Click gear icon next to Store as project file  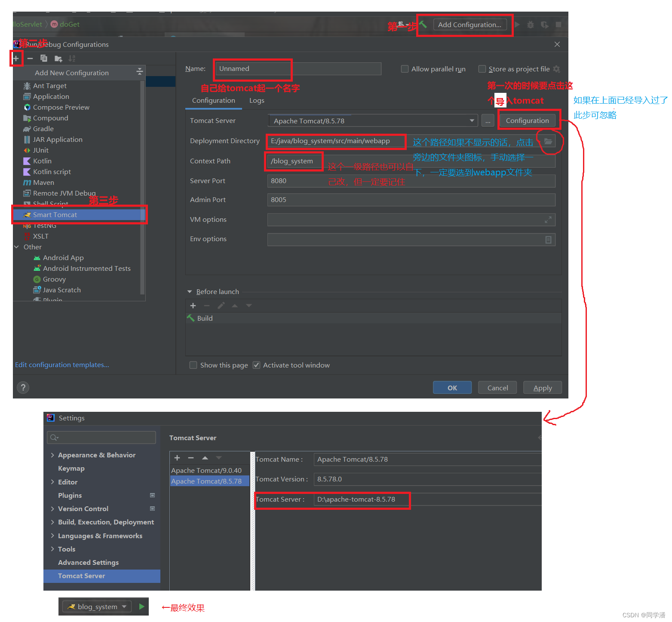[x=556, y=69]
